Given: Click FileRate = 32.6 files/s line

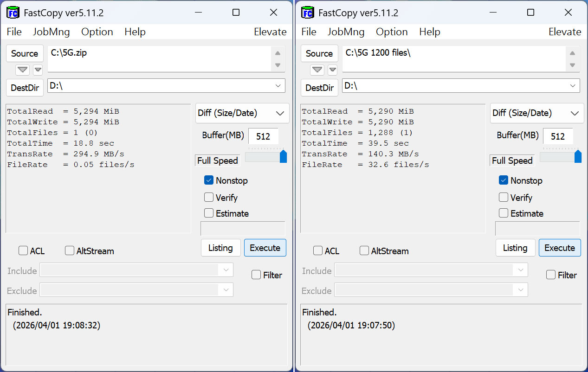Looking at the screenshot, I should tap(365, 165).
